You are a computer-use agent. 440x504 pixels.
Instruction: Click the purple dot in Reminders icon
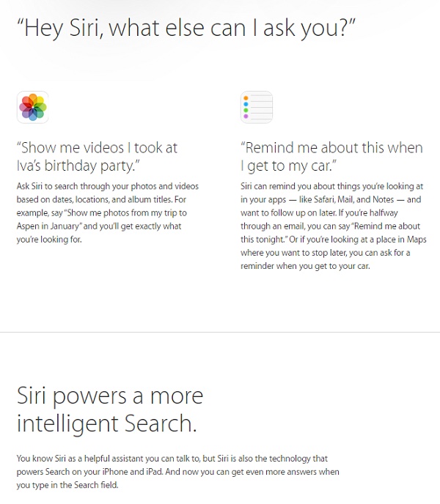click(247, 116)
